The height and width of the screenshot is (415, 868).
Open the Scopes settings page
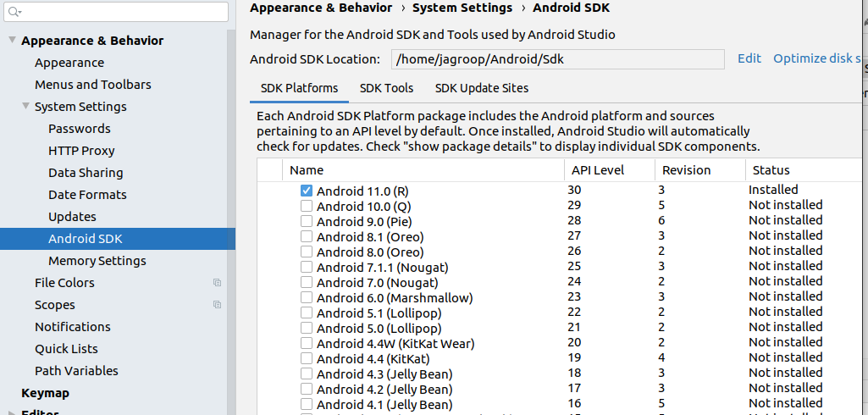pyautogui.click(x=55, y=305)
